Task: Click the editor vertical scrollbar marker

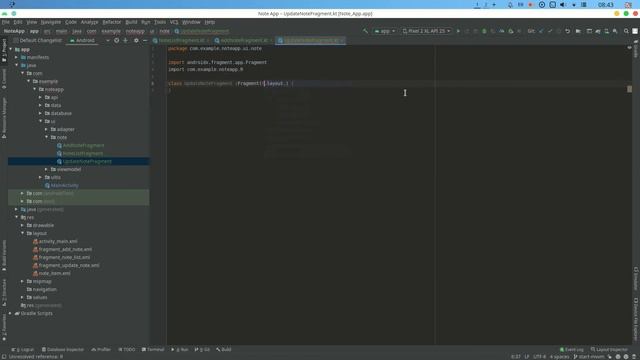Action: point(629,89)
